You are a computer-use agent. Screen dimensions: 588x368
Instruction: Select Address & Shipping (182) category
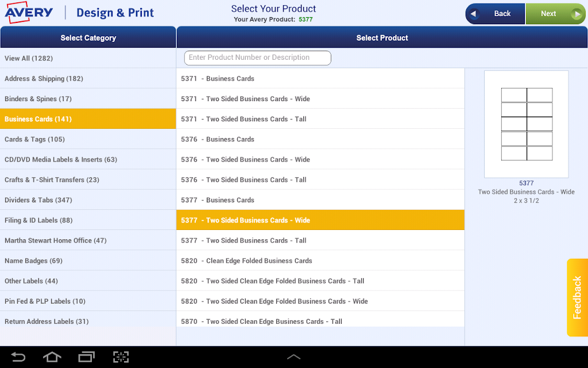pyautogui.click(x=88, y=78)
